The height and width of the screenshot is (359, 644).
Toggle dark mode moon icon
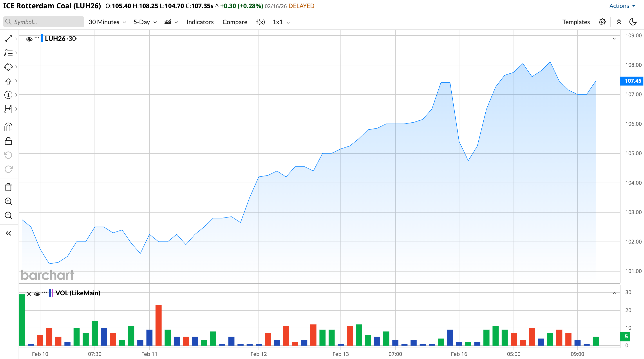[x=633, y=22]
